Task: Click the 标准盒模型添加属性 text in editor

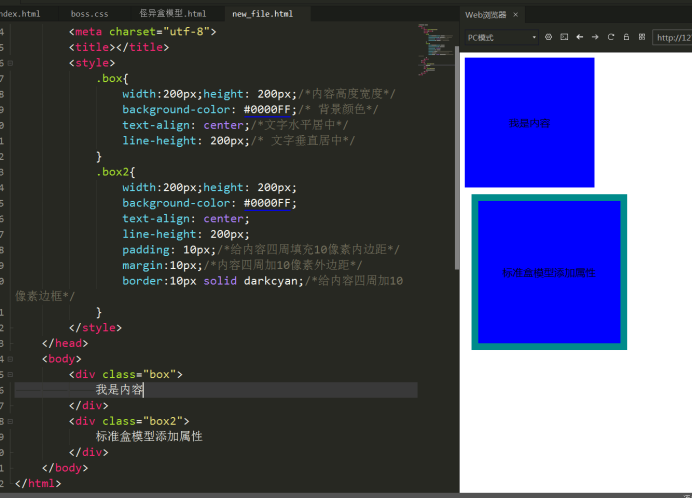Action: pyautogui.click(x=149, y=437)
